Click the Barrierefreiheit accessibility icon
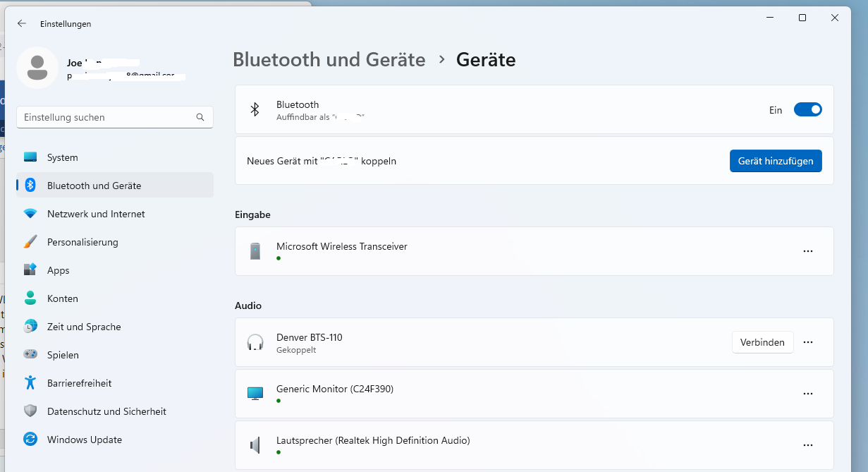Viewport: 868px width, 472px height. (30, 383)
